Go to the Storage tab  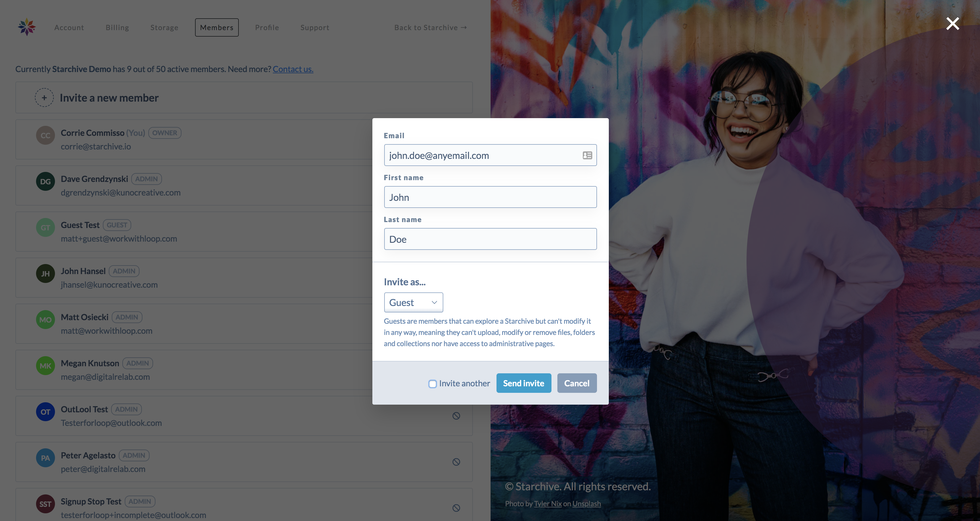click(164, 27)
